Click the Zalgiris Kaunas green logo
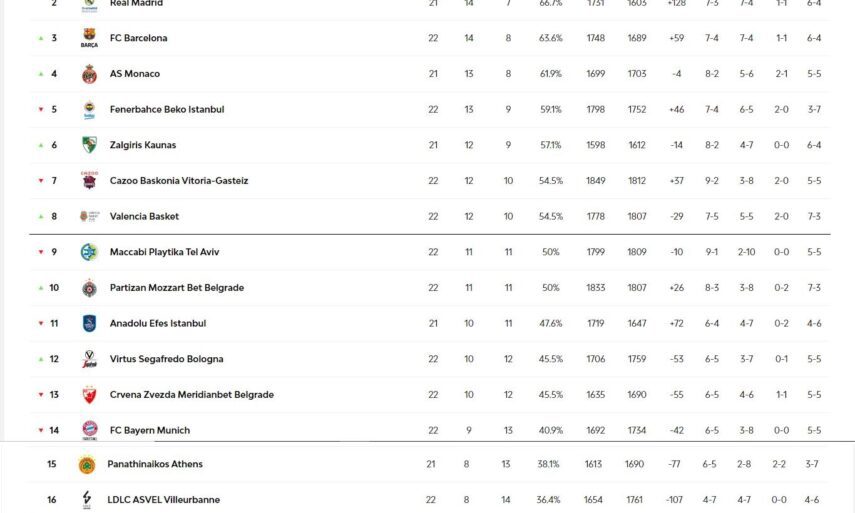The height and width of the screenshot is (513, 855). pos(89,145)
